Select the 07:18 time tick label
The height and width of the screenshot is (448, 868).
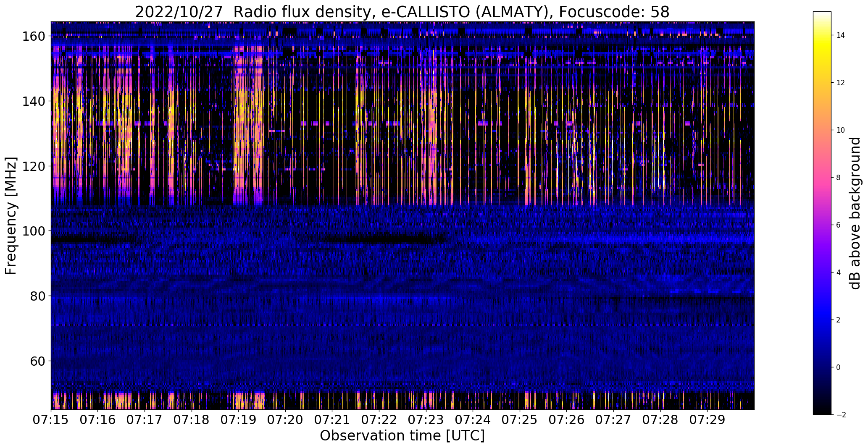tap(192, 420)
